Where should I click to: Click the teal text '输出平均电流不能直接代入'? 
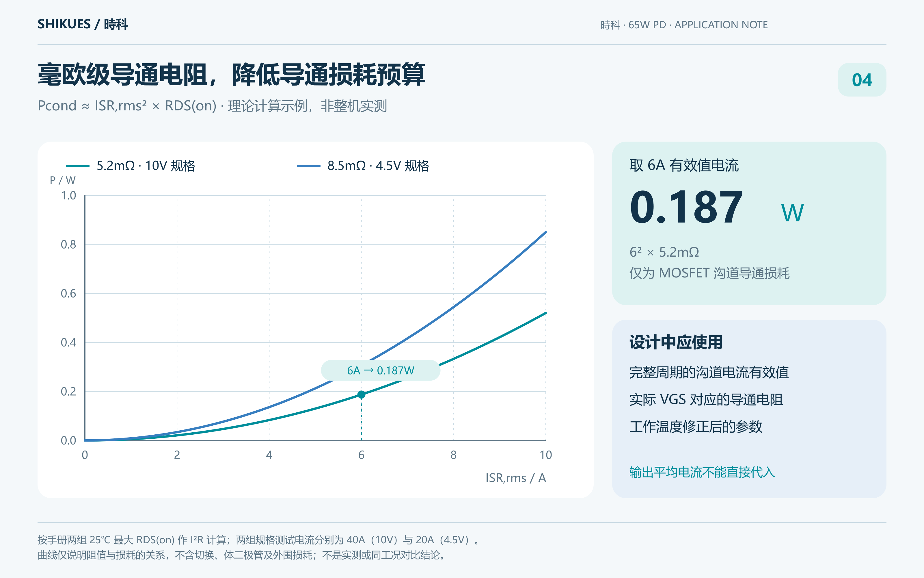(702, 473)
